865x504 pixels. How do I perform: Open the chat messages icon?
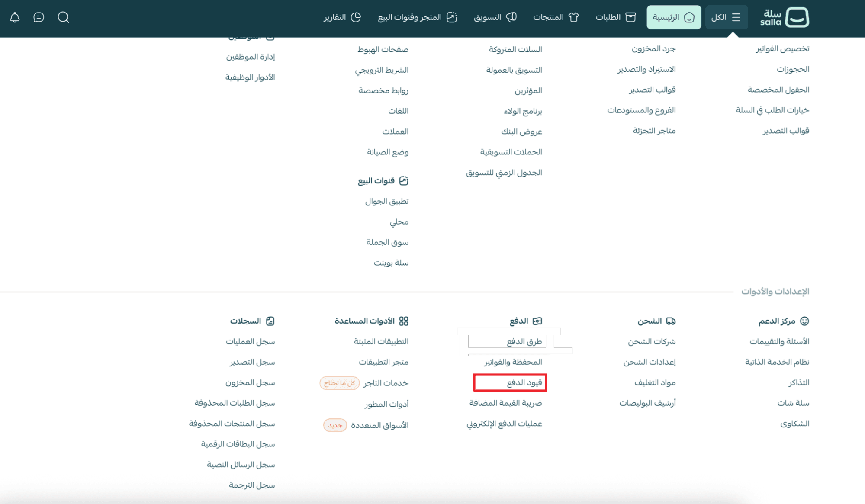click(39, 17)
